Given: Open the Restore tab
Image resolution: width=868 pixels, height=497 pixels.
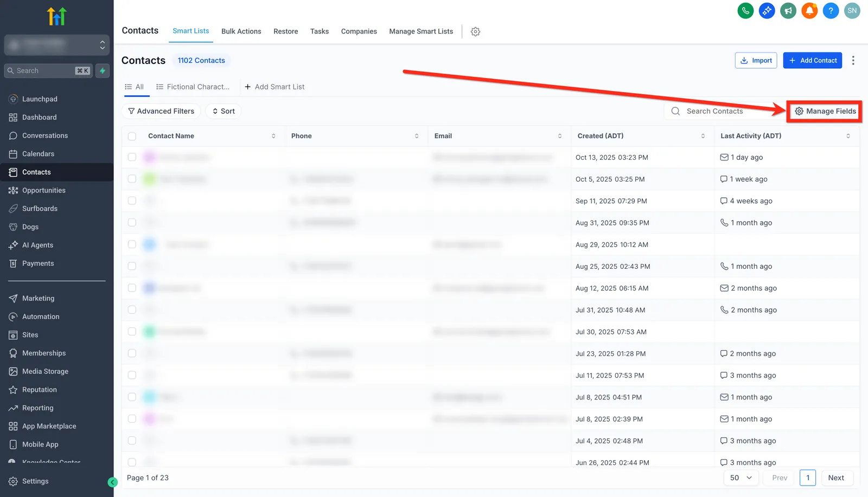Looking at the screenshot, I should click(x=286, y=31).
